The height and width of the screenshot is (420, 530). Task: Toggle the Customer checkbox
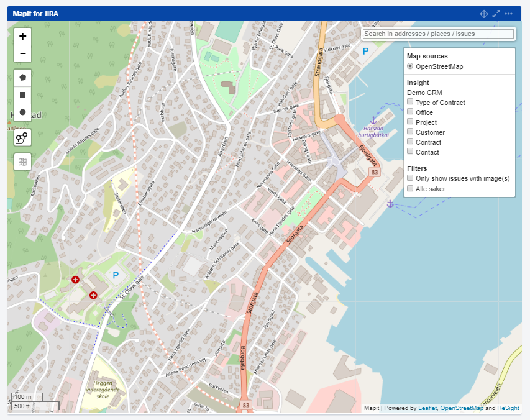click(410, 132)
